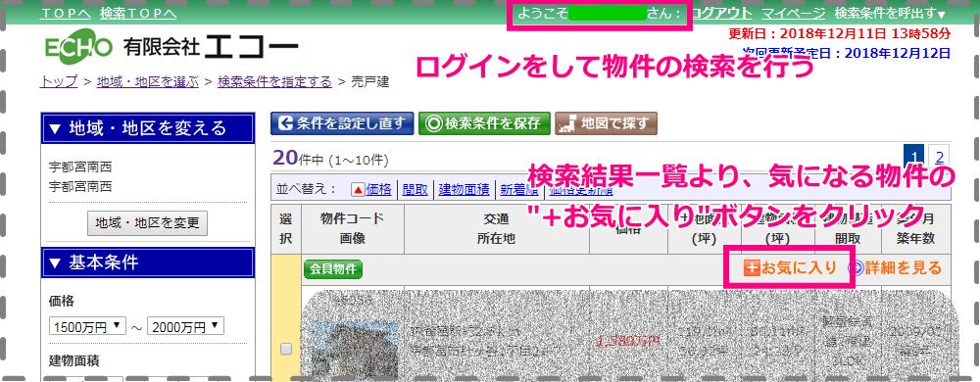Open 地図で探す map search
This screenshot has height=382, width=980.
coord(606,123)
